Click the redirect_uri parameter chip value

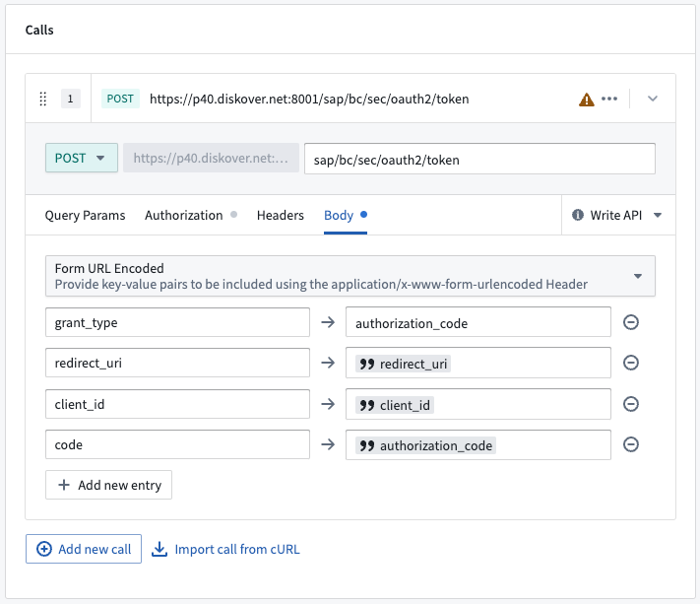403,364
